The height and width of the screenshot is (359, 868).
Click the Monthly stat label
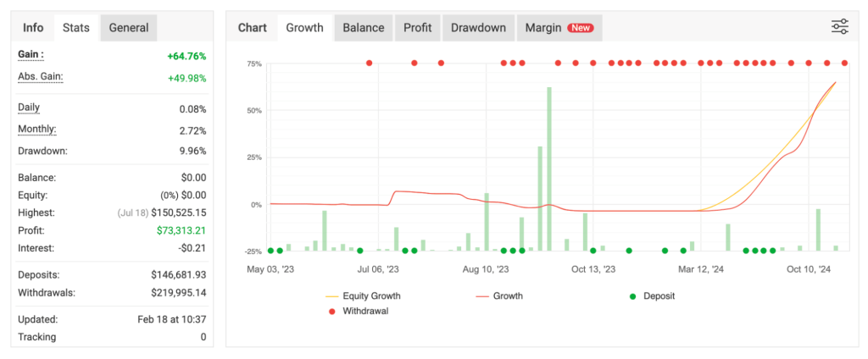[x=36, y=130]
